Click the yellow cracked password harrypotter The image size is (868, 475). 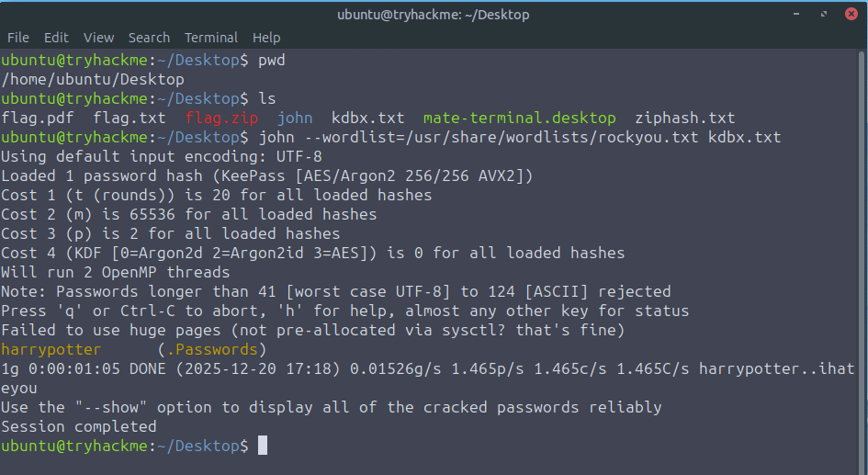click(51, 349)
